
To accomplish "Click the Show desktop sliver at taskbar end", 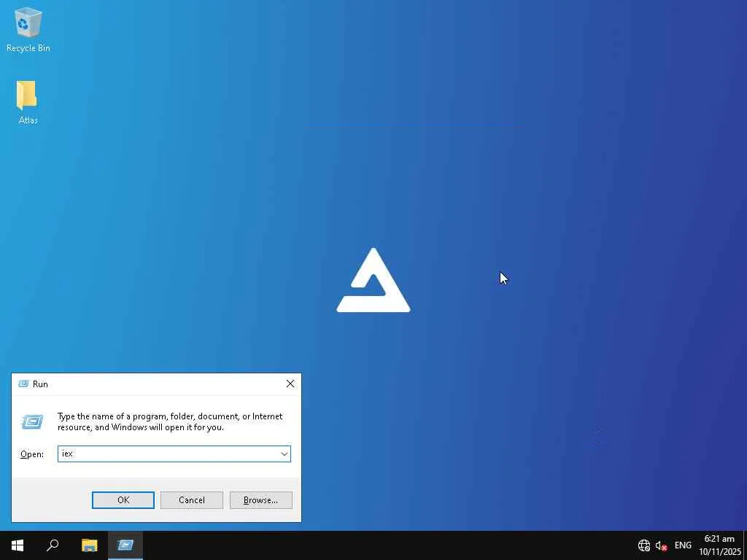I will coord(745,545).
